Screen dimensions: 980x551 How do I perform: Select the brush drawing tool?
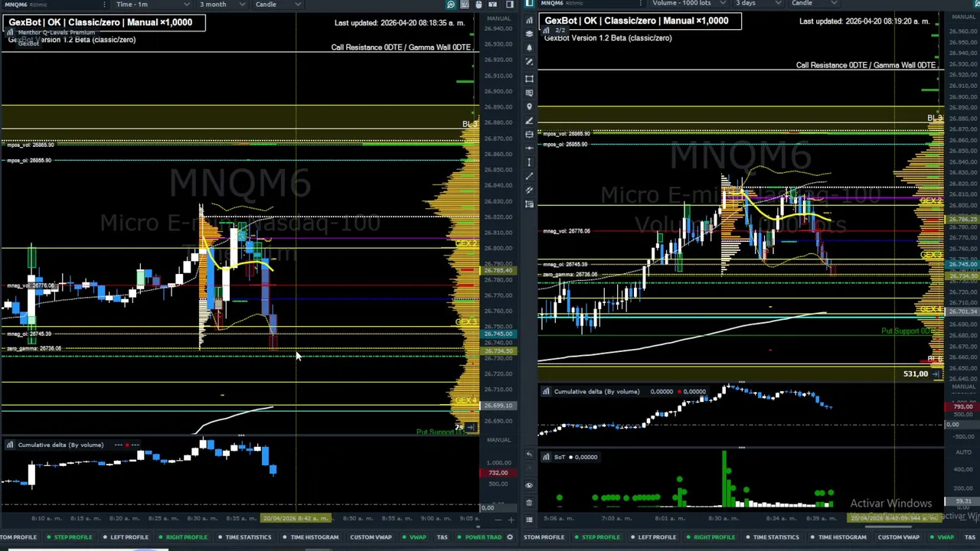pyautogui.click(x=529, y=120)
